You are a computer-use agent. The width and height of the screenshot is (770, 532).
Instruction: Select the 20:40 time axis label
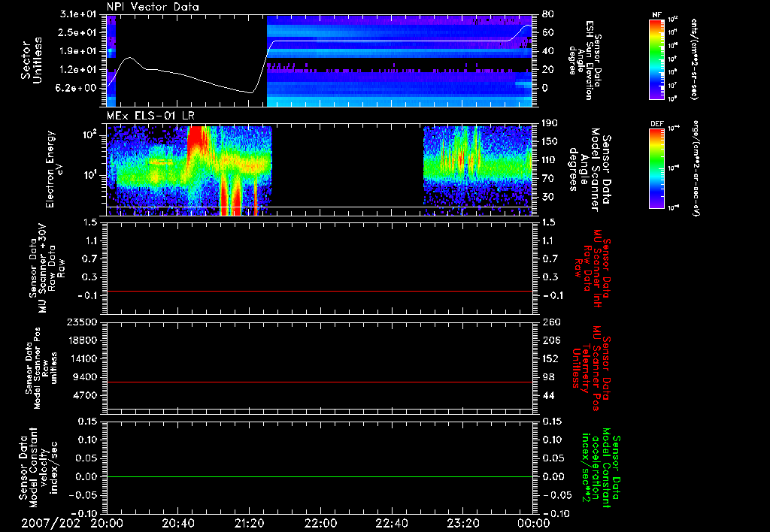pos(178,522)
